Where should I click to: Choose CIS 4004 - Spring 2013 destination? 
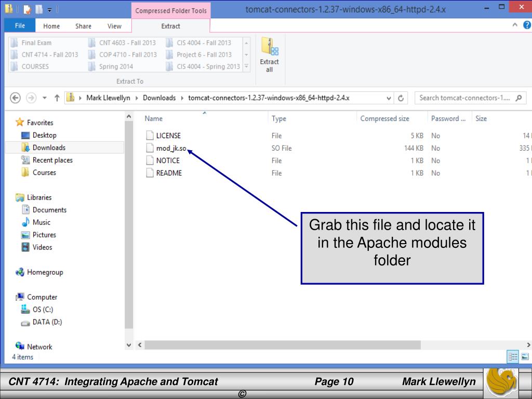tap(203, 66)
